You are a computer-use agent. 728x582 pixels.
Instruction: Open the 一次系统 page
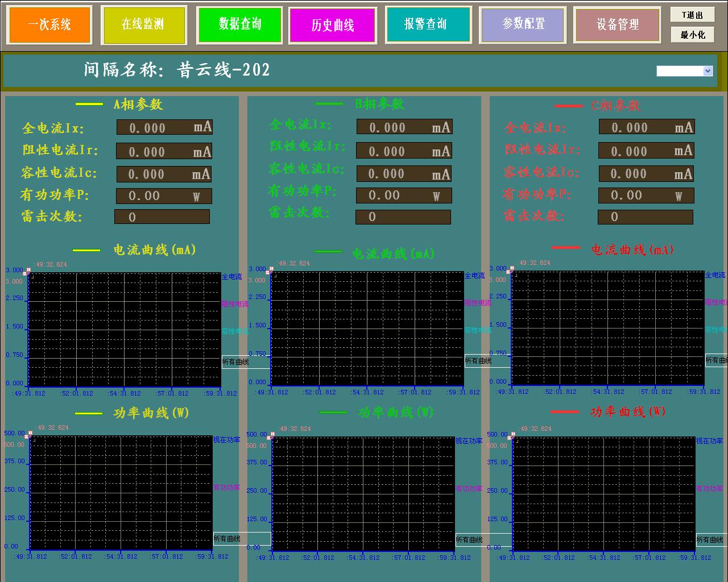point(49,24)
